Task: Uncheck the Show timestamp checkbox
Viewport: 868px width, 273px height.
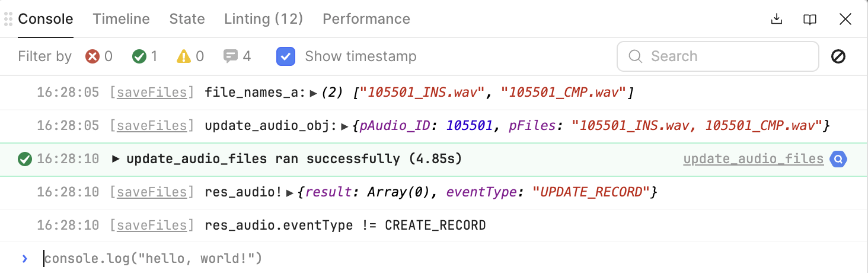Action: tap(286, 56)
